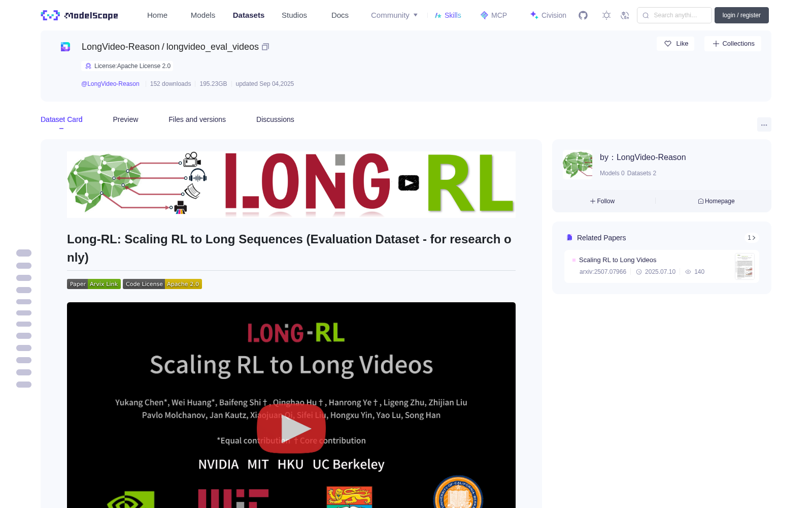Switch language with the translate icon
Image resolution: width=812 pixels, height=508 pixels.
pyautogui.click(x=625, y=15)
